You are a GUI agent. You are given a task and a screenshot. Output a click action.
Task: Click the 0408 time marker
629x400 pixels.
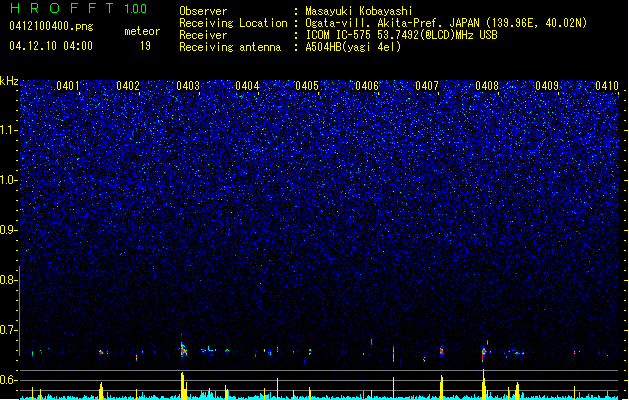tap(487, 86)
